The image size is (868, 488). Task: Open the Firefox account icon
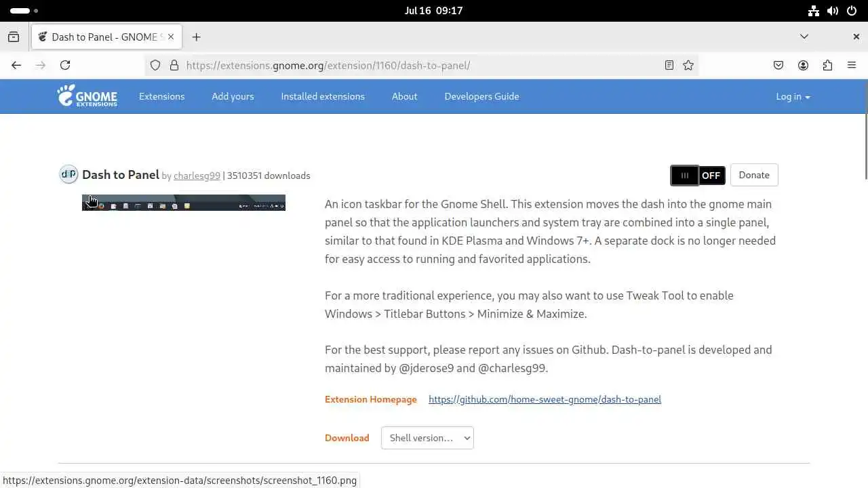803,65
